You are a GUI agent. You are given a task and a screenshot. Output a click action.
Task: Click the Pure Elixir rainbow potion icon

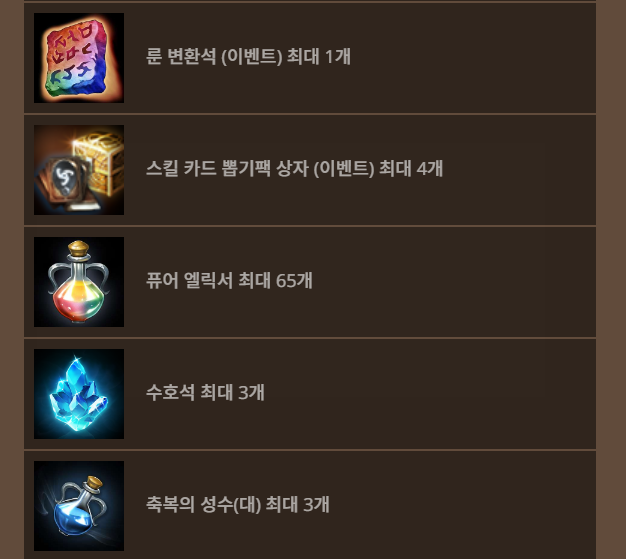coord(79,282)
